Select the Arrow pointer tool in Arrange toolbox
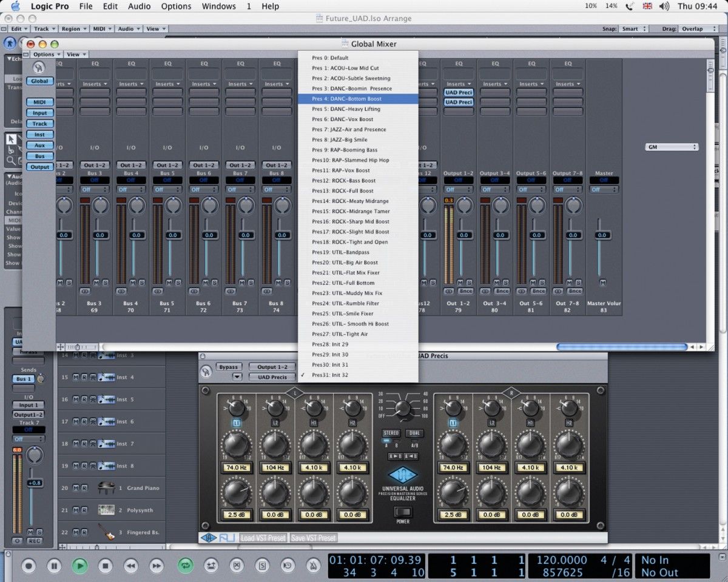 [x=11, y=139]
